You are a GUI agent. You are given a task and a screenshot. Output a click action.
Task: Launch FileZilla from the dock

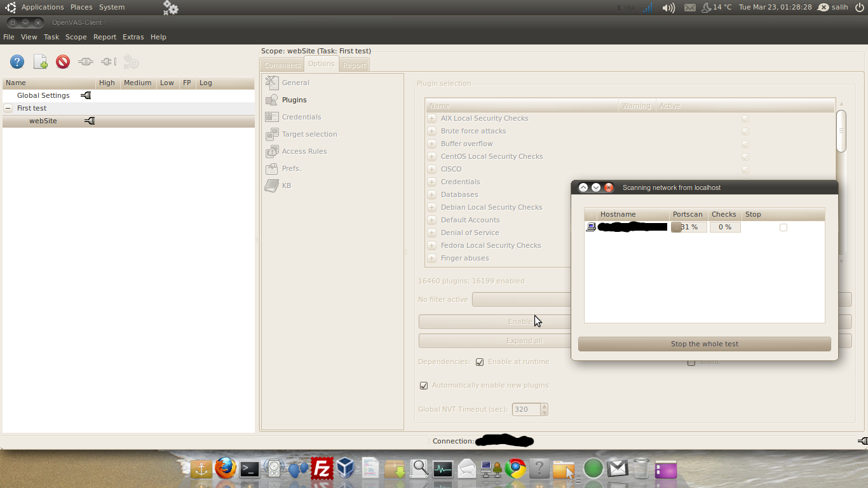pos(322,469)
